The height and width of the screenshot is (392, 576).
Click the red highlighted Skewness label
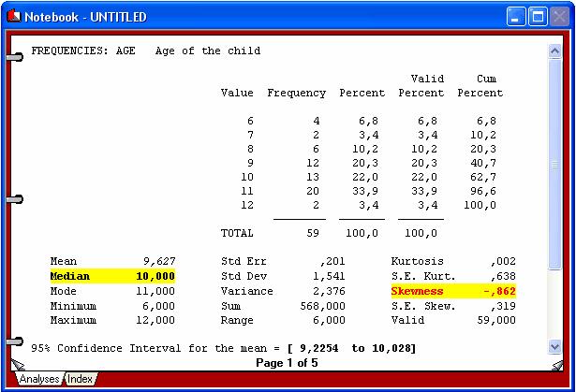point(418,291)
